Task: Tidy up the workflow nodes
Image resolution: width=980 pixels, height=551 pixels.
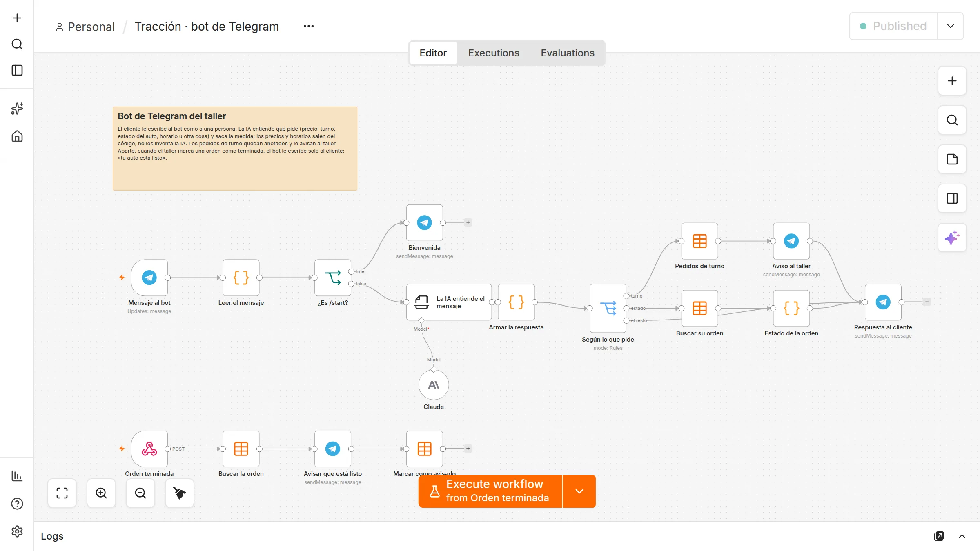Action: 180,493
